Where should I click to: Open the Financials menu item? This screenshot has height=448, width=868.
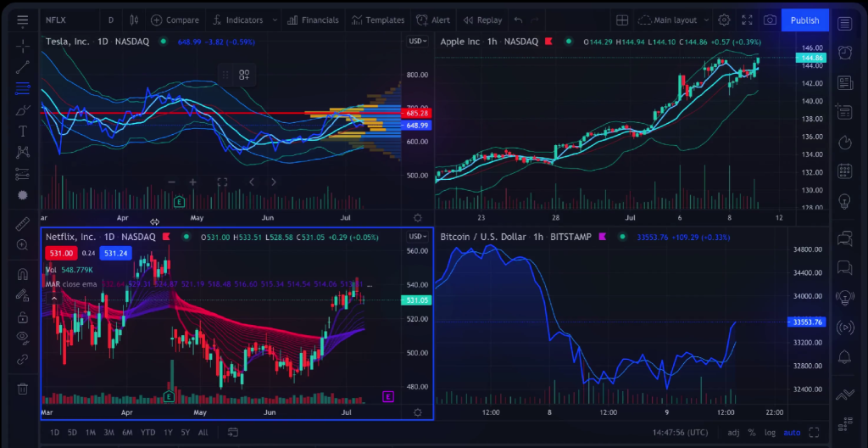click(x=313, y=20)
